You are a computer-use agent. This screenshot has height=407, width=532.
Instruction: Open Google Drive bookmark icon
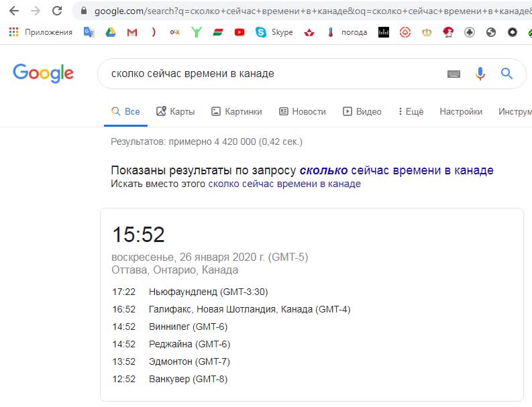tap(111, 32)
